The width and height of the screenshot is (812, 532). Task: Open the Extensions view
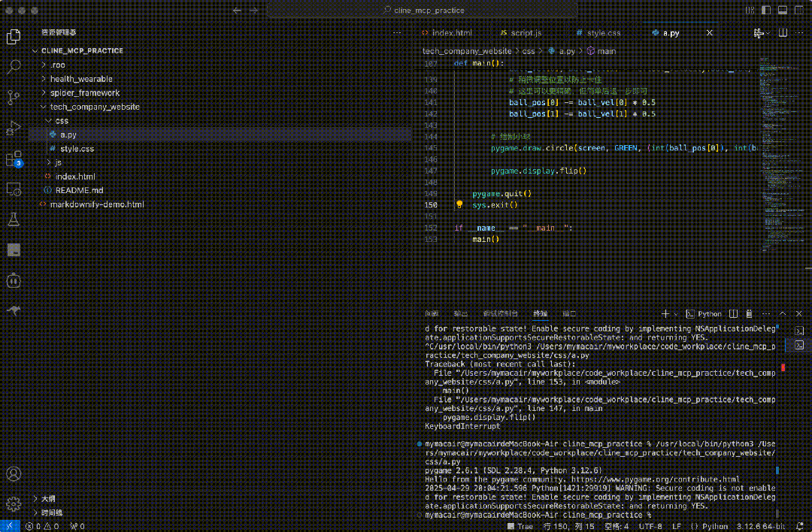tap(14, 159)
